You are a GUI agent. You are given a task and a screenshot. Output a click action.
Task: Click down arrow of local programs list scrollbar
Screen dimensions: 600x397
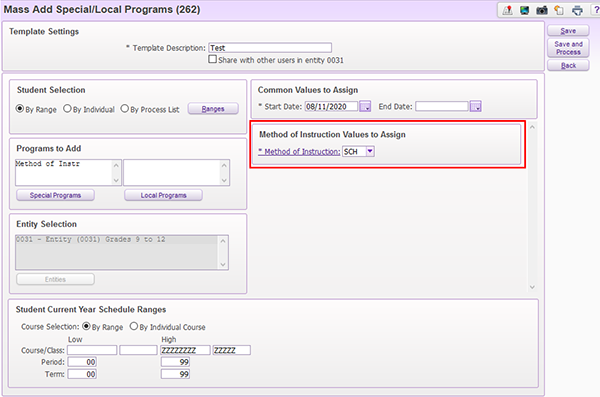[224, 180]
